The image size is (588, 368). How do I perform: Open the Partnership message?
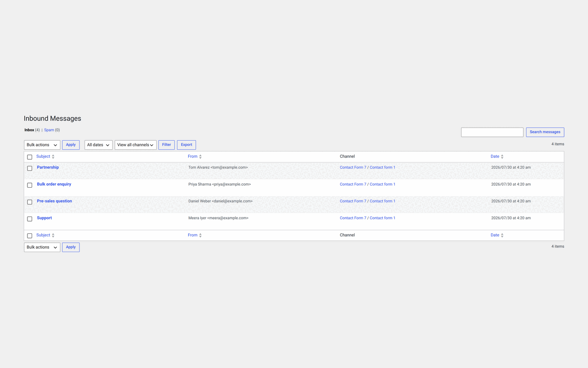pos(48,167)
